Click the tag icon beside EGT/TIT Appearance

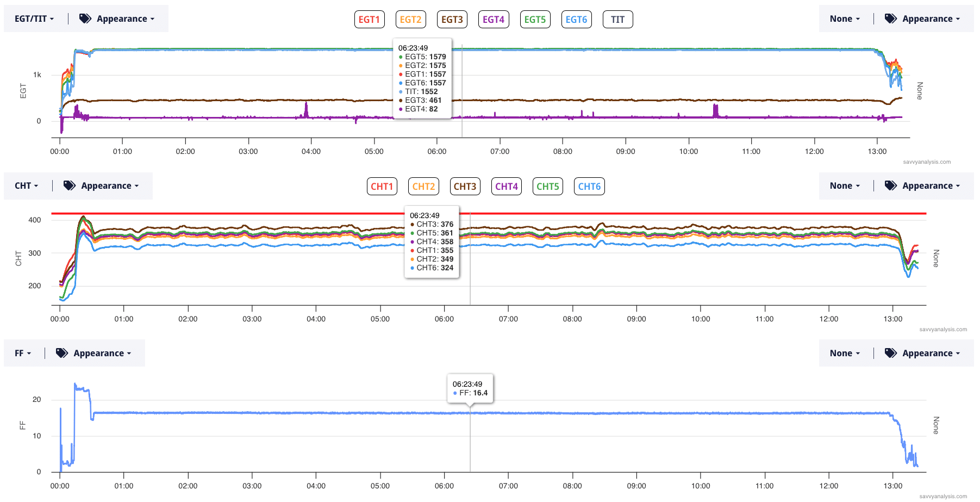[x=85, y=18]
